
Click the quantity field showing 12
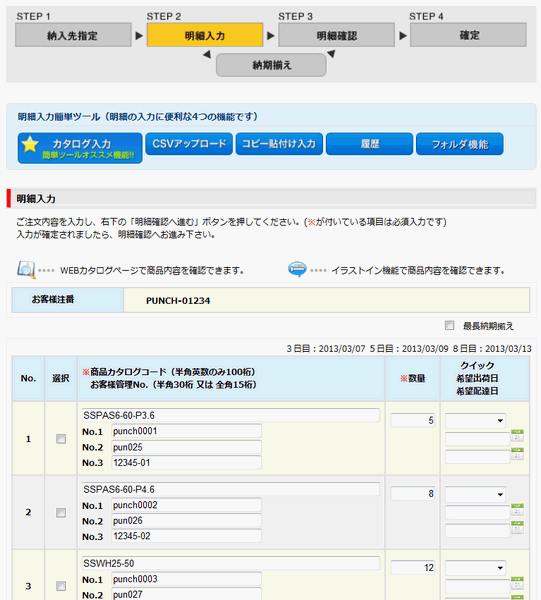(x=412, y=567)
